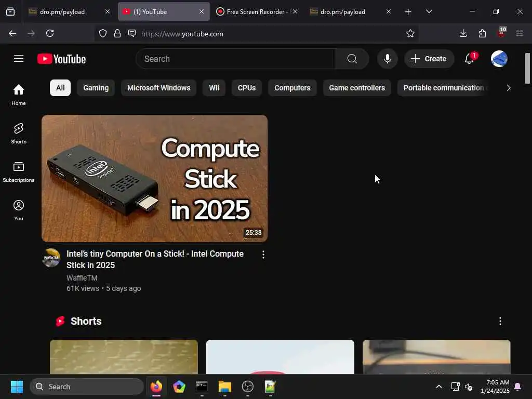The width and height of the screenshot is (532, 399).
Task: Open the network tray icon
Action: (x=455, y=387)
